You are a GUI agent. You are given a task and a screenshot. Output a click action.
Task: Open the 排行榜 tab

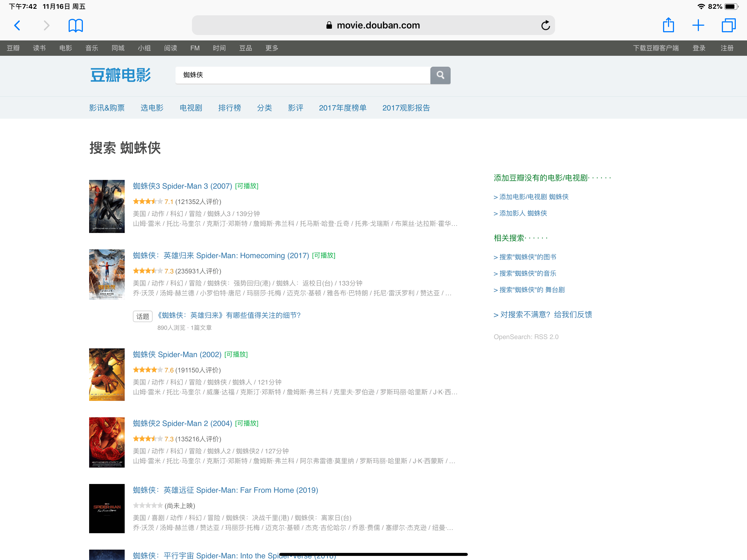[229, 108]
